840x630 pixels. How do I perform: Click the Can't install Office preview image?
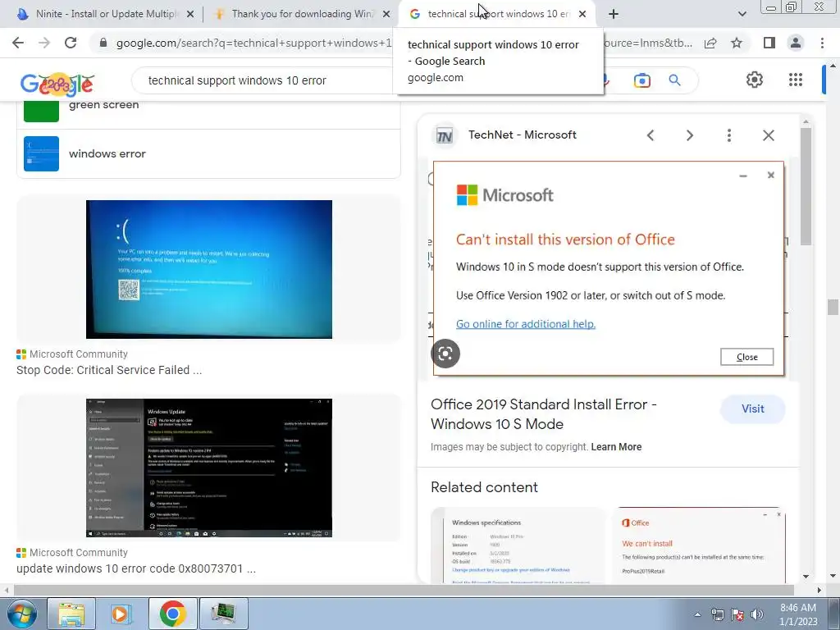coord(609,268)
